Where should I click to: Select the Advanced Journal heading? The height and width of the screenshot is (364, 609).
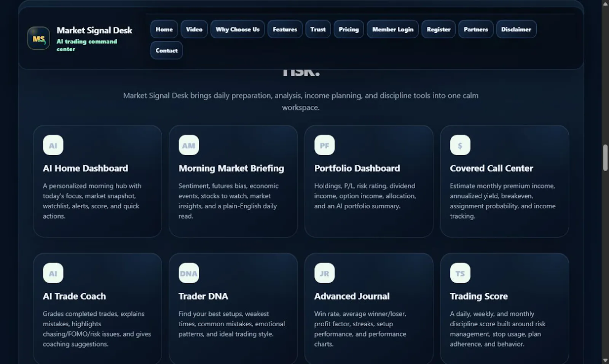(352, 296)
